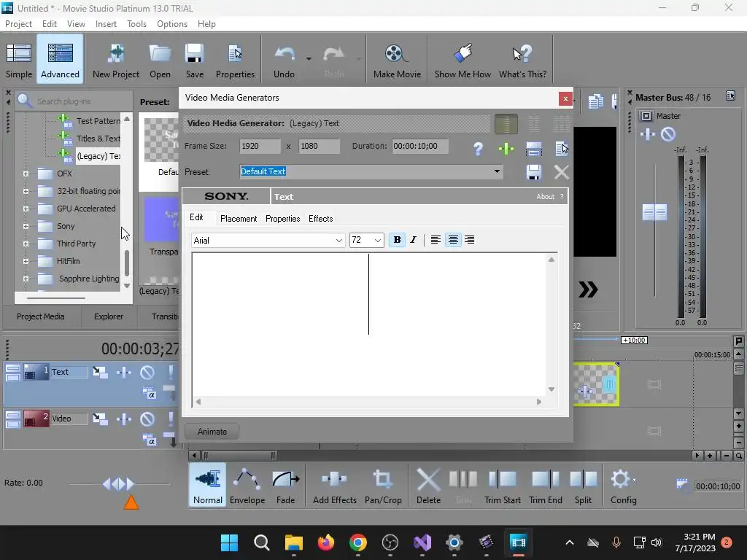Viewport: 747px width, 560px height.
Task: Create a New Project
Action: 116,60
